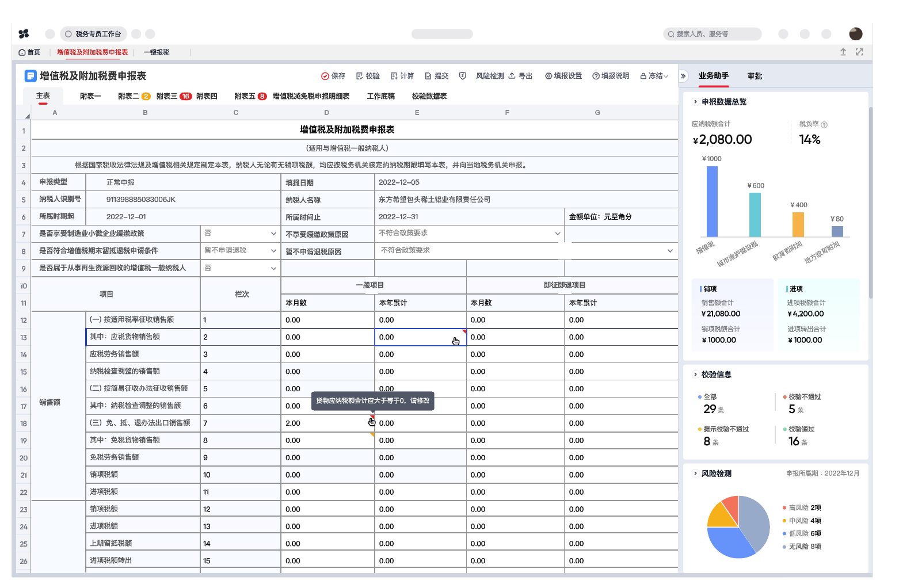Switch to the 附表二 sheet tab

coord(134,97)
